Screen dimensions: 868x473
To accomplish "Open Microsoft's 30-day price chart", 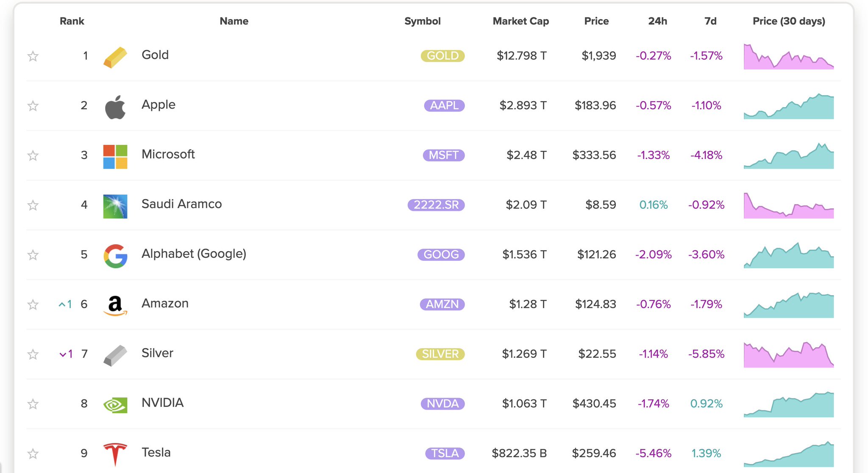I will [789, 156].
